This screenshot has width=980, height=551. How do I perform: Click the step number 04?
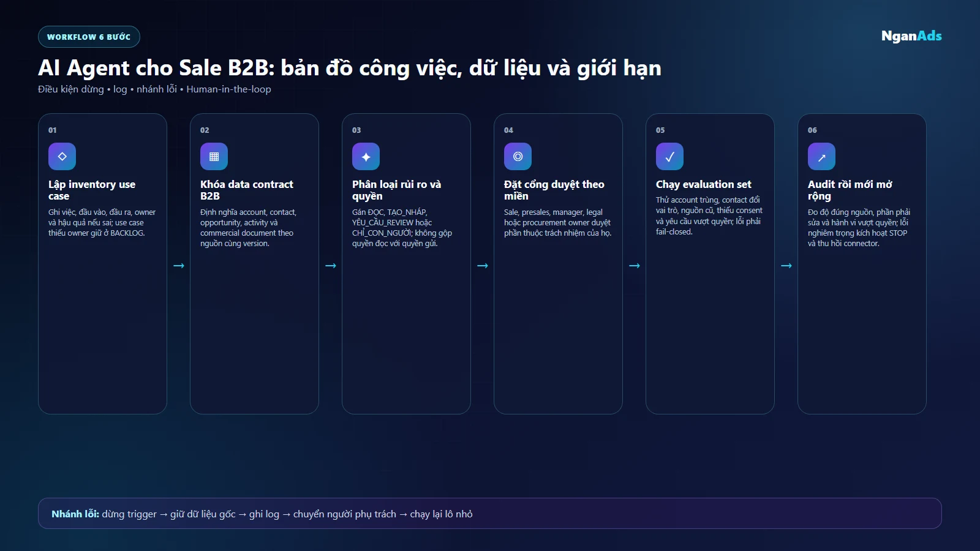(x=508, y=130)
